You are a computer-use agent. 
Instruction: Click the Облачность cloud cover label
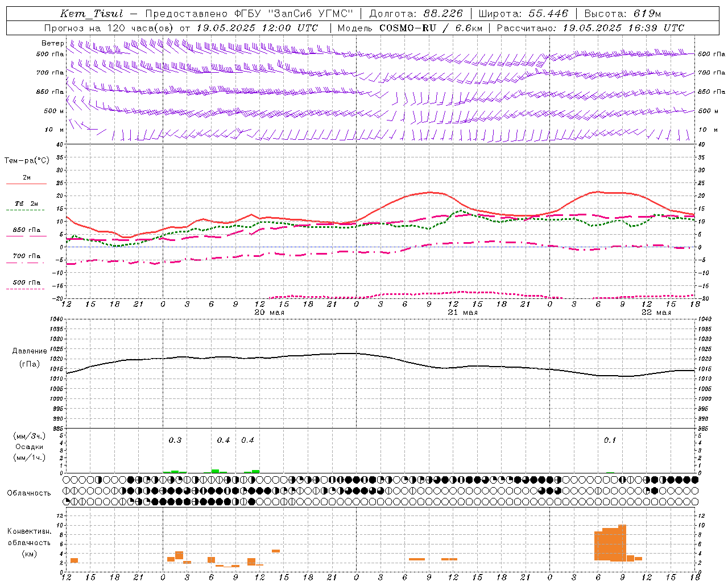coord(29,493)
